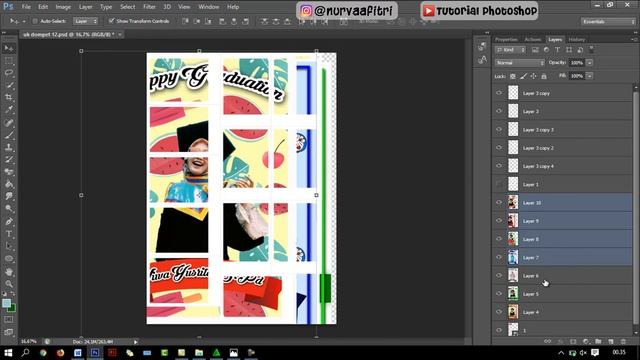Screen dimensions: 640x360
Task: Lock layer position with move icon
Action: [x=533, y=76]
